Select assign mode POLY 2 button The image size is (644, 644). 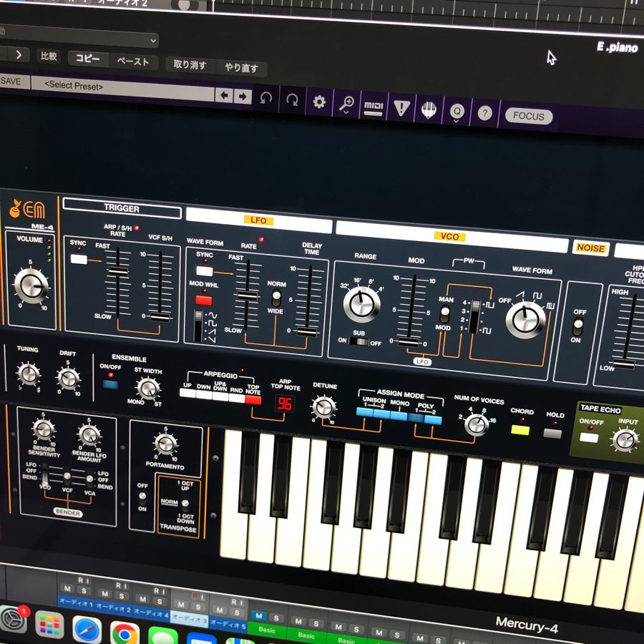tap(433, 419)
